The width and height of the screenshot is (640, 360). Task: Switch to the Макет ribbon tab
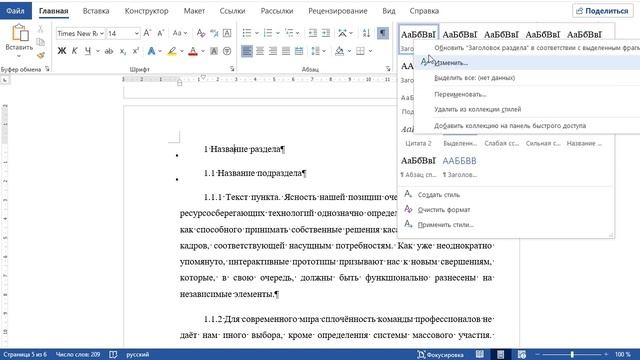(x=194, y=11)
